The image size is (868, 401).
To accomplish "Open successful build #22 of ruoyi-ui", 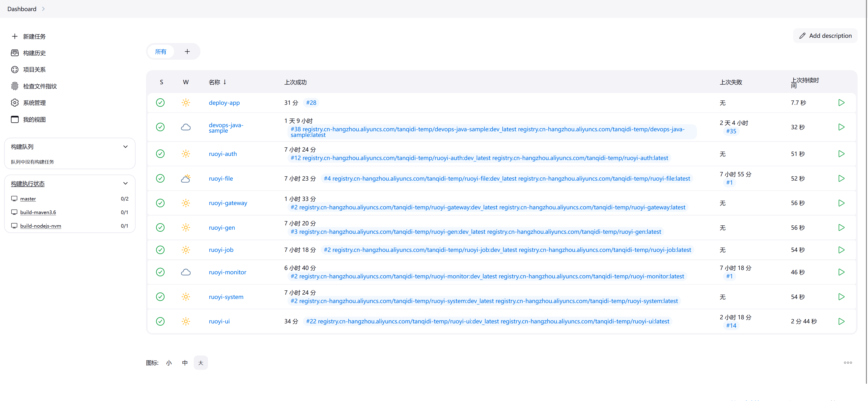I will pyautogui.click(x=487, y=321).
